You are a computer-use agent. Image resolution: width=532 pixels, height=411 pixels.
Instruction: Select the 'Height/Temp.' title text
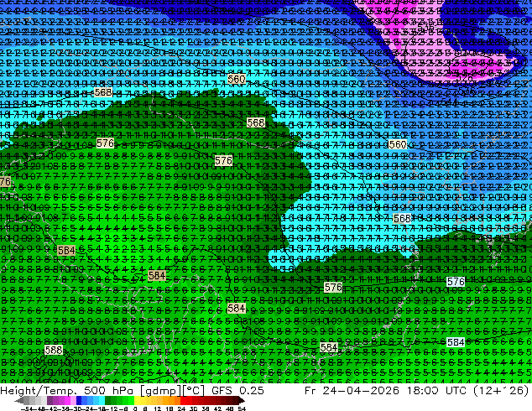tap(38, 391)
